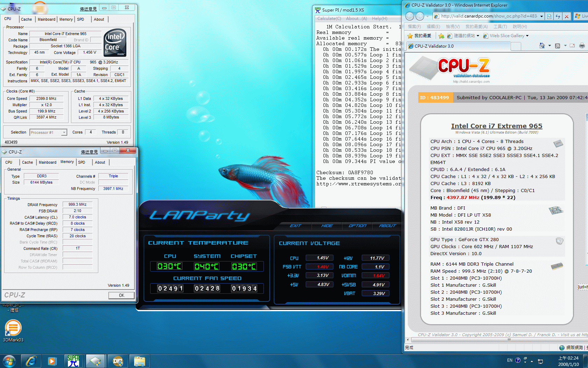588x368 pixels.
Task: Open the IE address bar dropdown arrow
Action: click(541, 16)
